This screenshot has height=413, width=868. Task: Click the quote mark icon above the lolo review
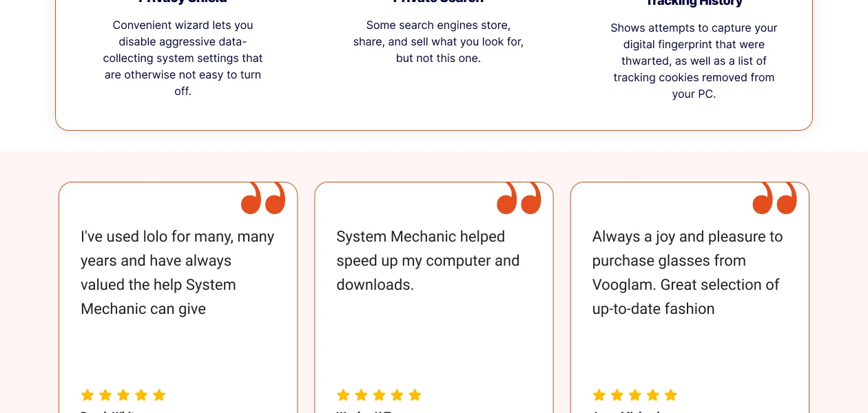(263, 198)
